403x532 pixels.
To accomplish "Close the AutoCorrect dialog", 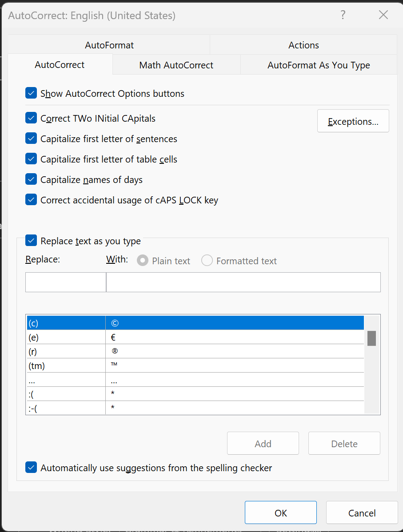I will coord(383,15).
